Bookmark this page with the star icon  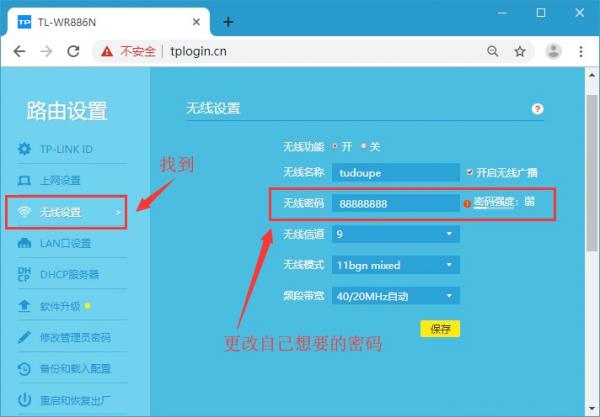[x=520, y=51]
